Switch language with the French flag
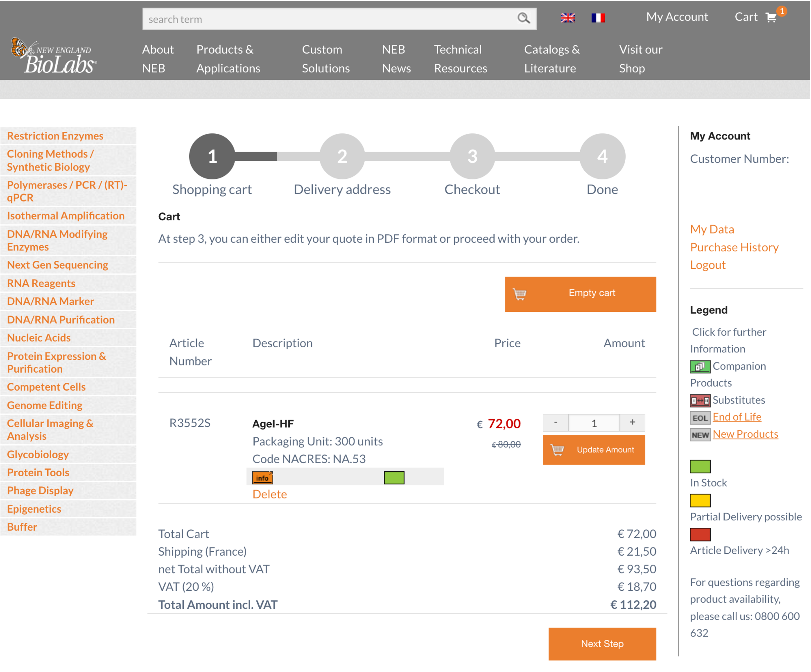This screenshot has height=672, width=811. pyautogui.click(x=598, y=18)
